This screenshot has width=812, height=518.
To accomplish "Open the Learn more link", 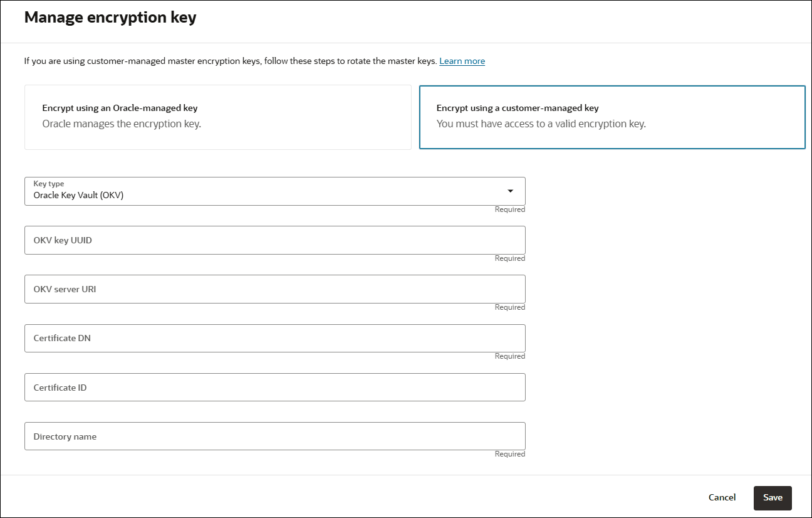I will click(x=462, y=61).
